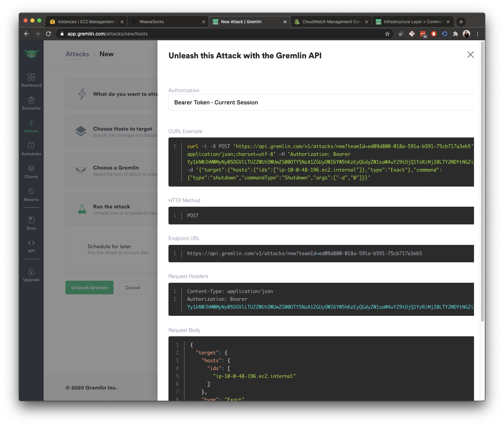Open the Chrome profile avatar

466,34
